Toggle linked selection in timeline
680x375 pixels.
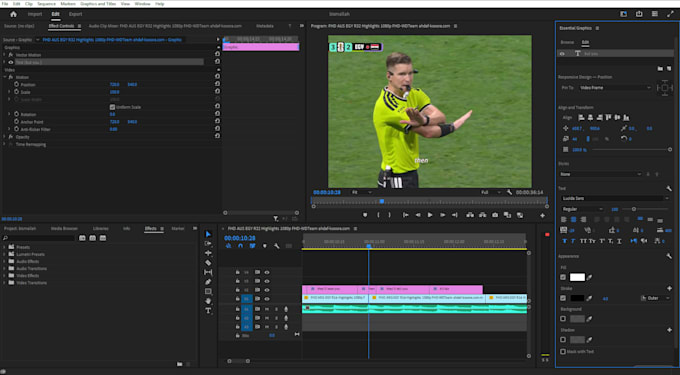[252, 246]
